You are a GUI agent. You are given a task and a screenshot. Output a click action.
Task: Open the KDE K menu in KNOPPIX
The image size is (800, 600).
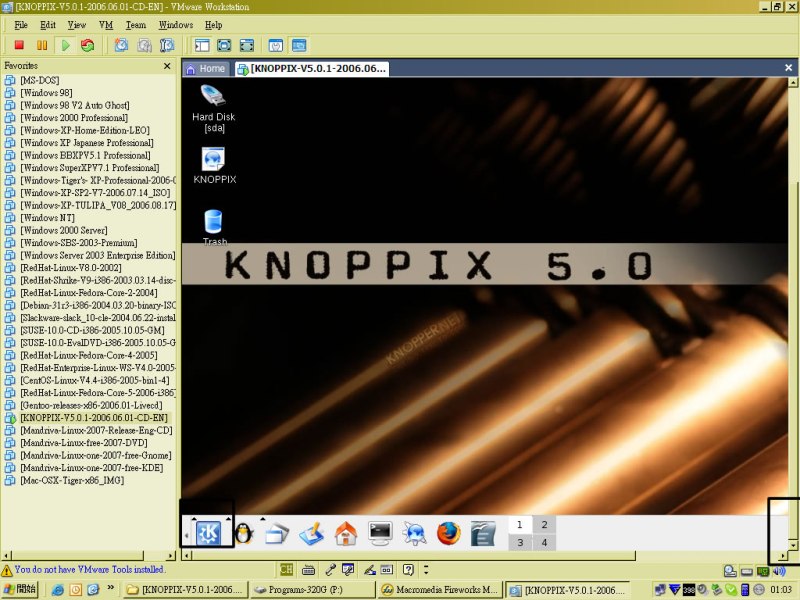(208, 534)
